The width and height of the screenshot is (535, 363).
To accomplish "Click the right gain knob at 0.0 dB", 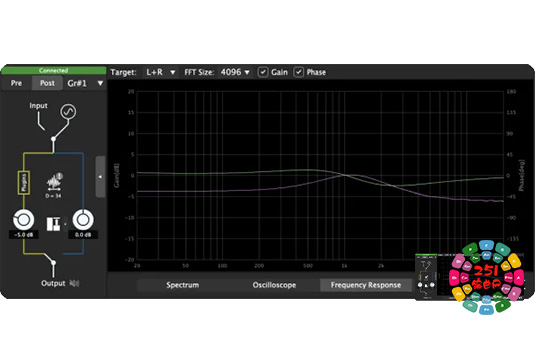I will (83, 220).
